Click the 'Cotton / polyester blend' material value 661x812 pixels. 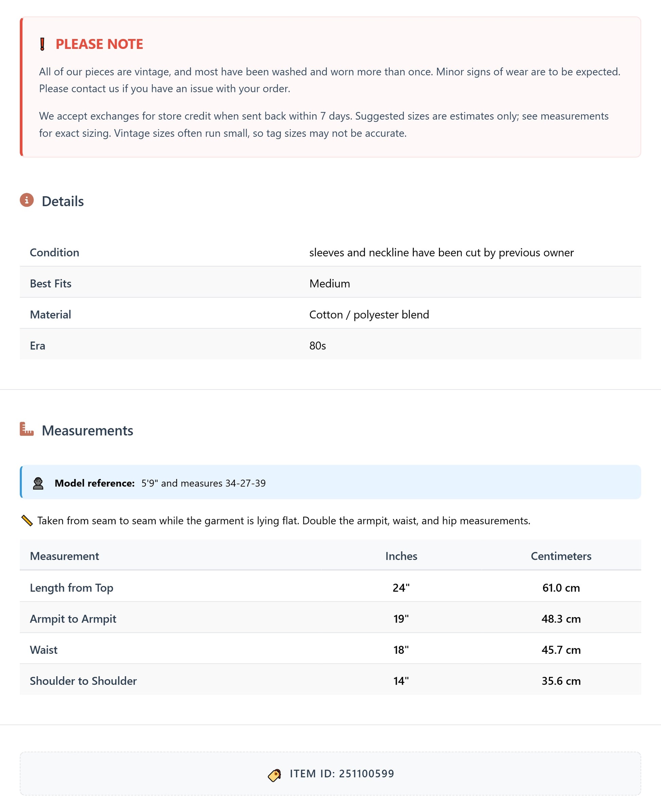pyautogui.click(x=369, y=314)
